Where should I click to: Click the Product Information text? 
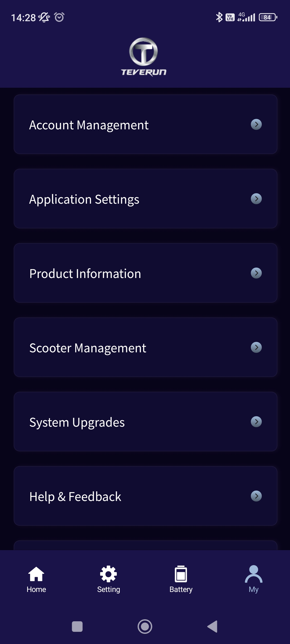coord(85,274)
